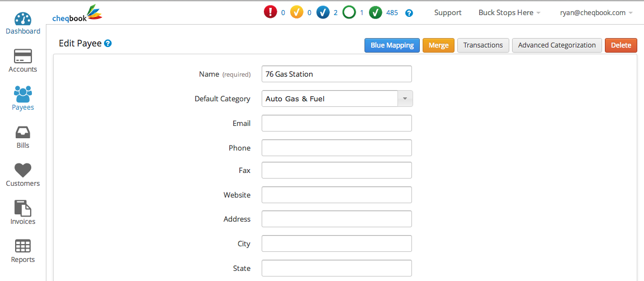The height and width of the screenshot is (281, 644).
Task: Go to Accounts in sidebar
Action: [23, 56]
